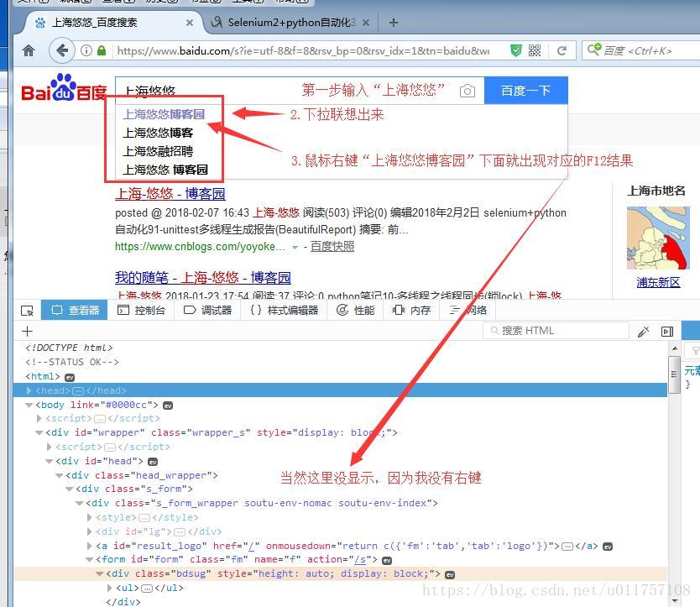Click the 百度一下 search button
Image resolution: width=700 pixels, height=607 pixels.
526,91
